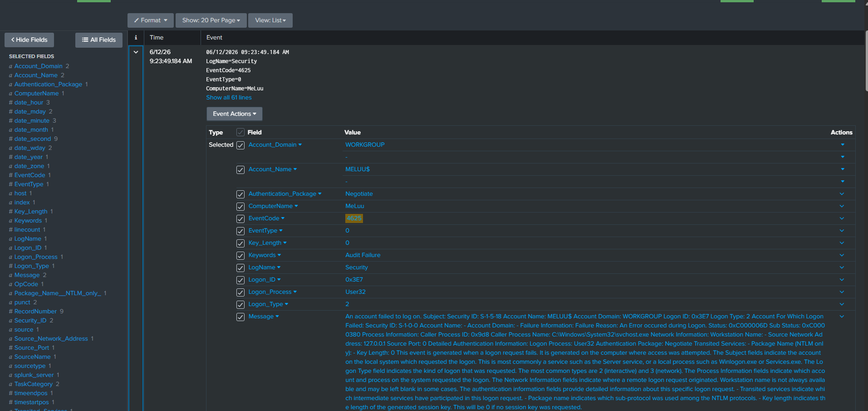868x411 pixels.
Task: Uncheck the Account_Domain field checkbox
Action: click(240, 145)
